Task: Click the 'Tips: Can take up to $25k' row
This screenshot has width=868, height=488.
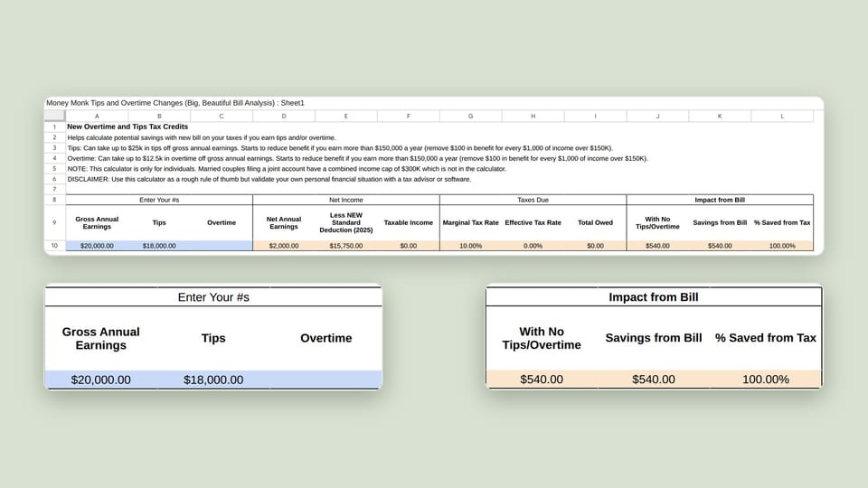Action: 340,147
